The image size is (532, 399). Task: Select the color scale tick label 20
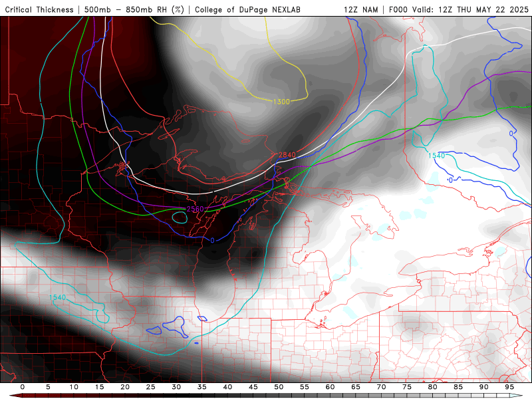[125, 387]
